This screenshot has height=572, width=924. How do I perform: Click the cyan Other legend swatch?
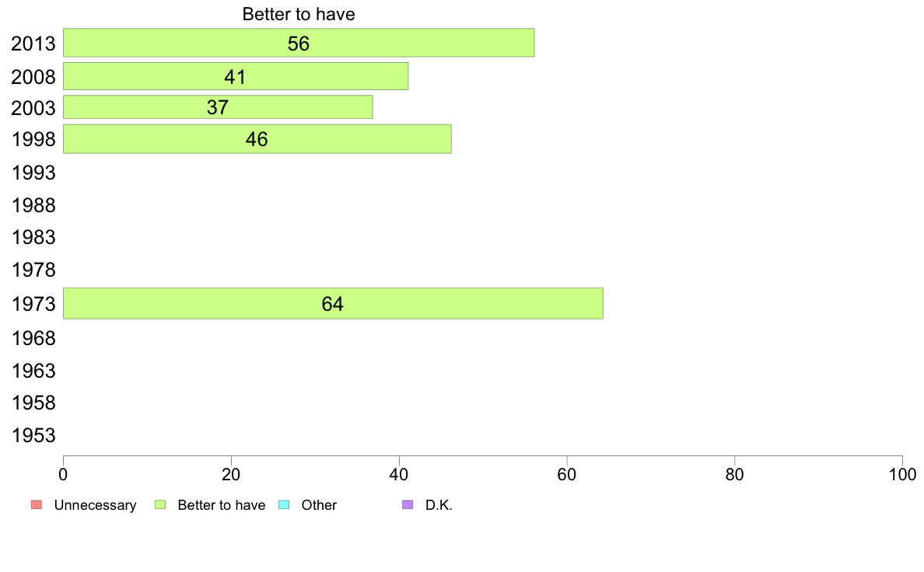[284, 505]
